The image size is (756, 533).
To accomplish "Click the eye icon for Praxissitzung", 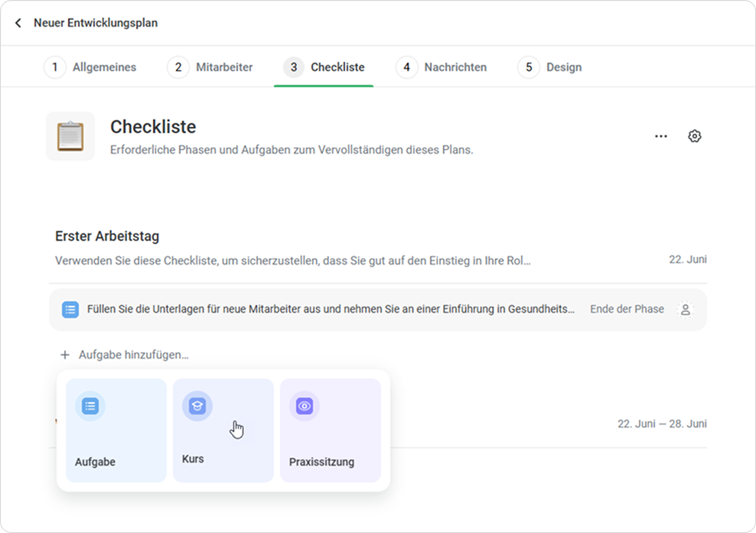I will pos(305,406).
